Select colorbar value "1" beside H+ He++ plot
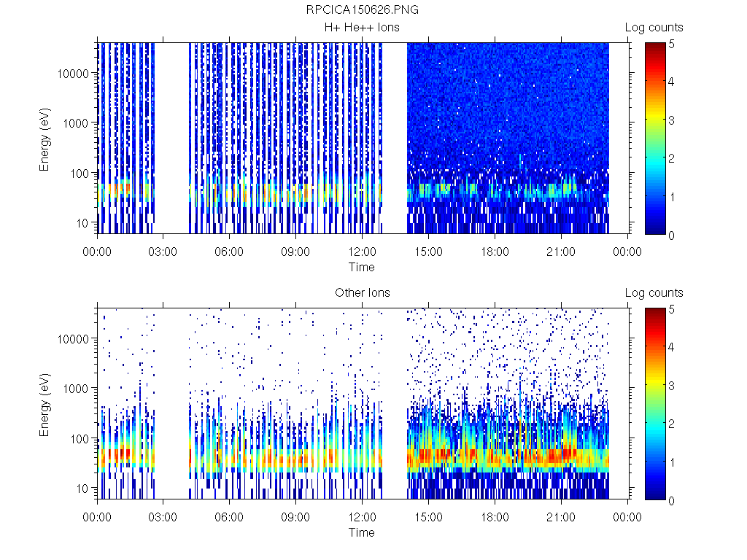 tap(671, 197)
